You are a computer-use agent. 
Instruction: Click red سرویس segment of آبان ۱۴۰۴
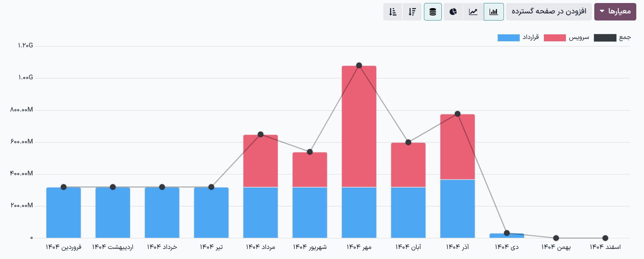click(408, 165)
